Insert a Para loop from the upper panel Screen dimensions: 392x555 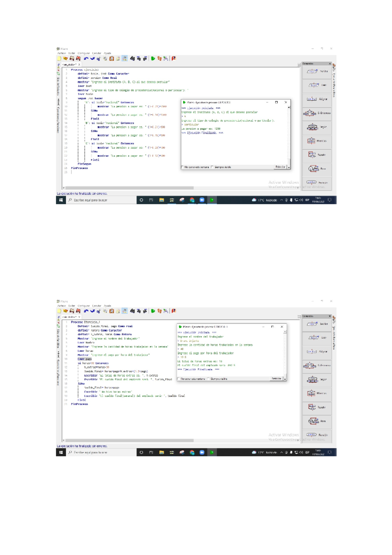317,169
